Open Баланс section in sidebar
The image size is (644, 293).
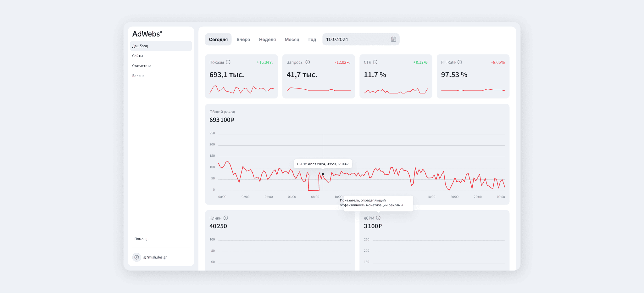138,76
